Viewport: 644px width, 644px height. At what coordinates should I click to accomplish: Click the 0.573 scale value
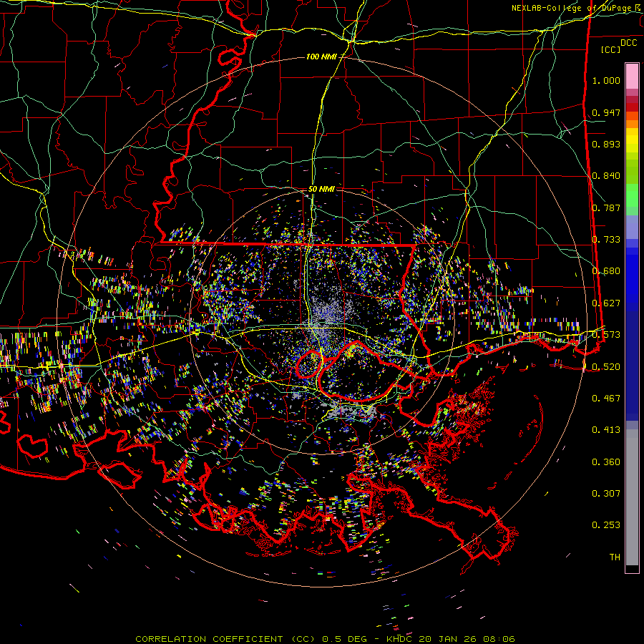pos(606,335)
